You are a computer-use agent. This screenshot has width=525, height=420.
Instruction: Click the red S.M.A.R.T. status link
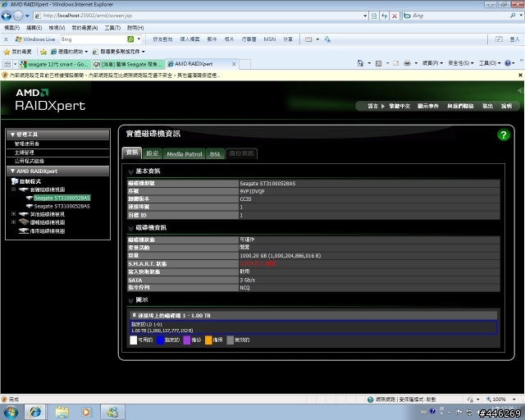point(258,263)
